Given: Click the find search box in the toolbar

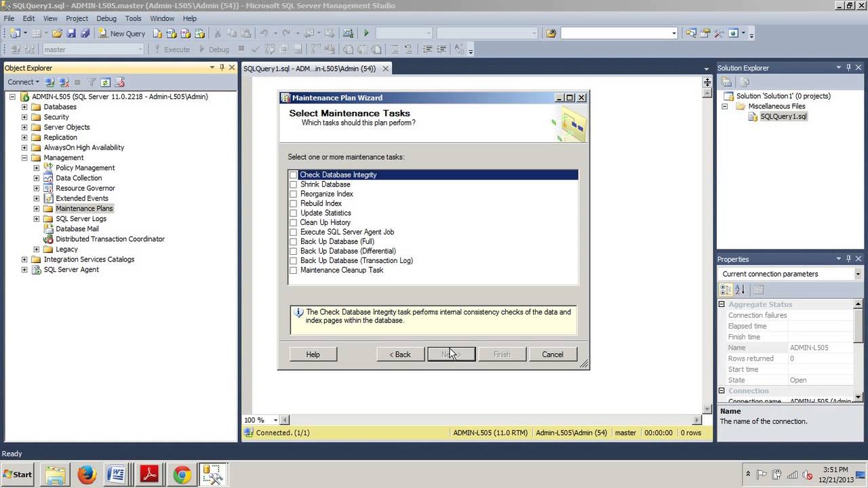Looking at the screenshot, I should [619, 33].
